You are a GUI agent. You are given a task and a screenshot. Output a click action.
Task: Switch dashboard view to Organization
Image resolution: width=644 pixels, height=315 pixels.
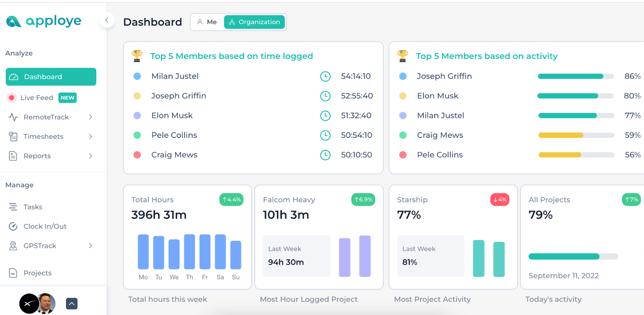coord(254,22)
